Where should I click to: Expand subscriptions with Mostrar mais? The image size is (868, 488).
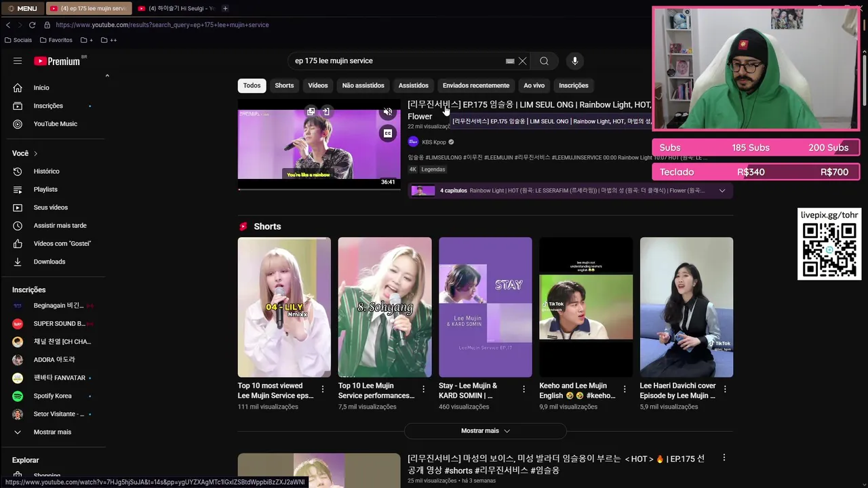click(x=53, y=432)
